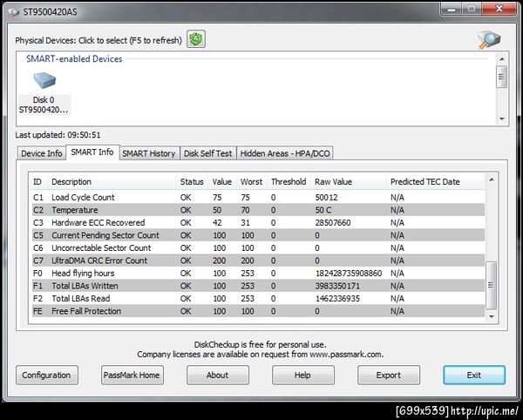Click the SMART-enabled Devices group heading
The height and width of the screenshot is (420, 523).
[74, 59]
